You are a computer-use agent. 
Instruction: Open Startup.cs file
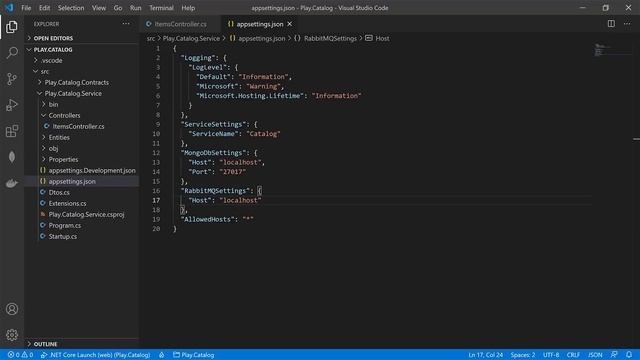[x=82, y=237]
